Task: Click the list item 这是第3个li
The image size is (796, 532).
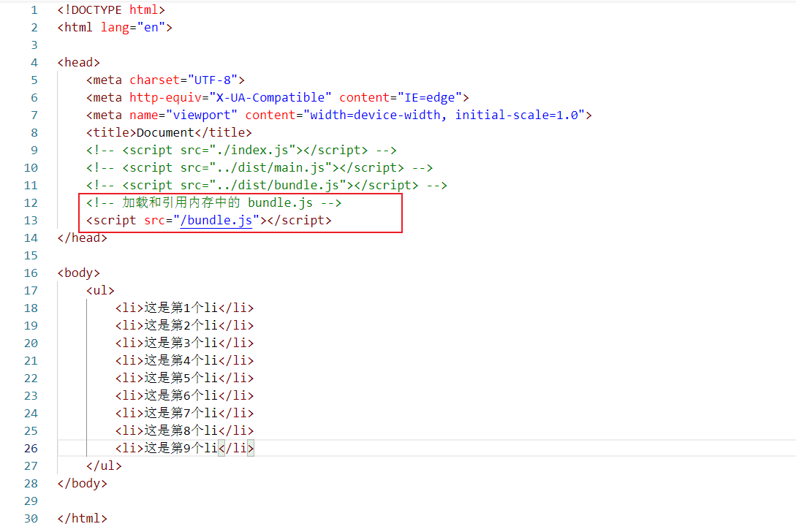Action: coord(184,343)
